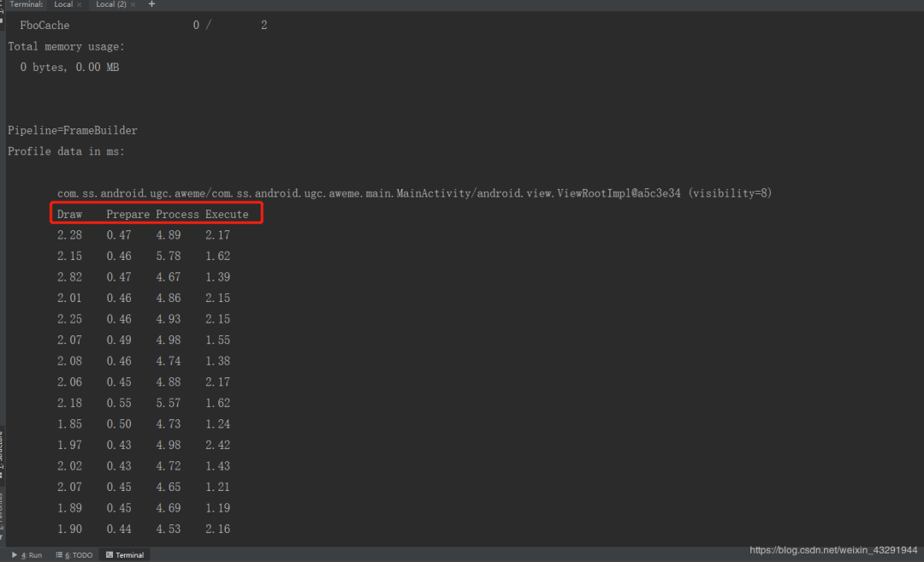This screenshot has width=924, height=562.
Task: Click the Process column header
Action: [177, 214]
